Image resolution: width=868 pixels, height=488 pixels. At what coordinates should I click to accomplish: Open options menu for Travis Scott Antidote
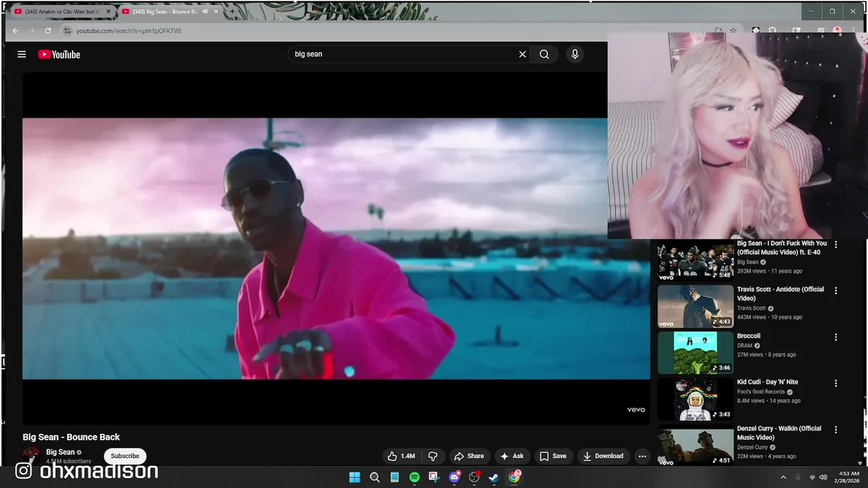(x=835, y=291)
